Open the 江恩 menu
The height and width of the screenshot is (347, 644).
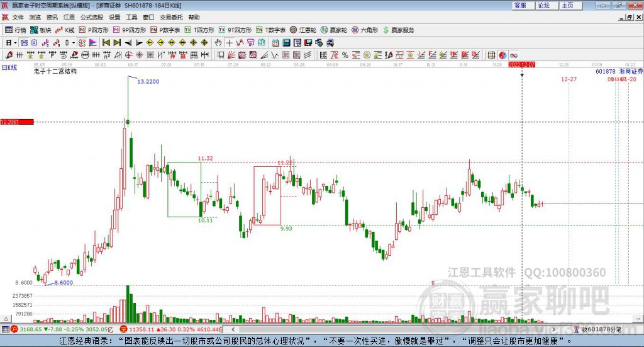coord(69,17)
